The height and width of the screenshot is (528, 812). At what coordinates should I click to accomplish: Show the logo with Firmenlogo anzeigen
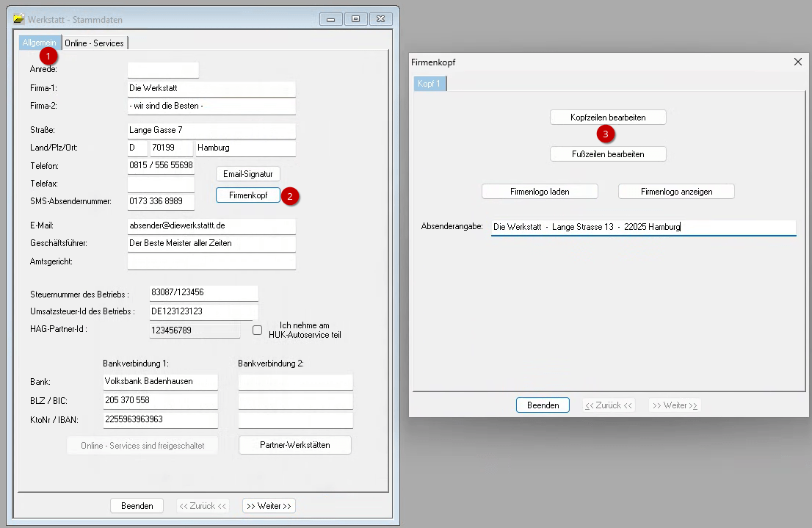pos(676,192)
